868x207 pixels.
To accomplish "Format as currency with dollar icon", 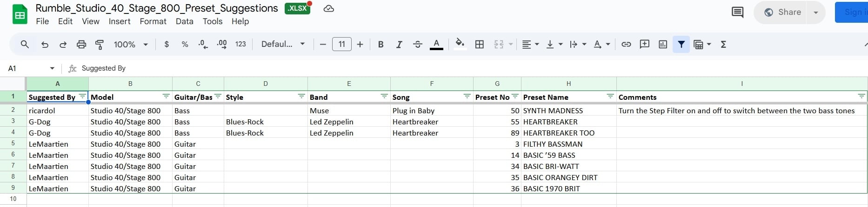I will click(167, 44).
